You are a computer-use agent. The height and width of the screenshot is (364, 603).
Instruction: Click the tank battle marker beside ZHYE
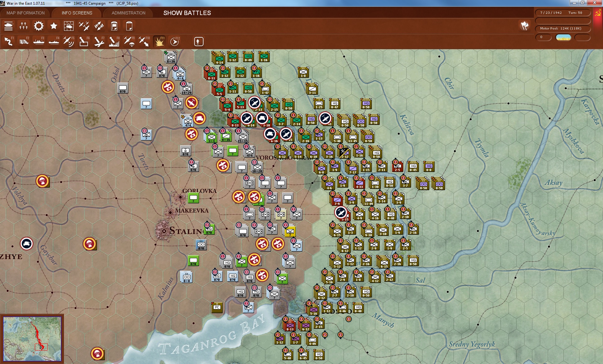click(26, 244)
